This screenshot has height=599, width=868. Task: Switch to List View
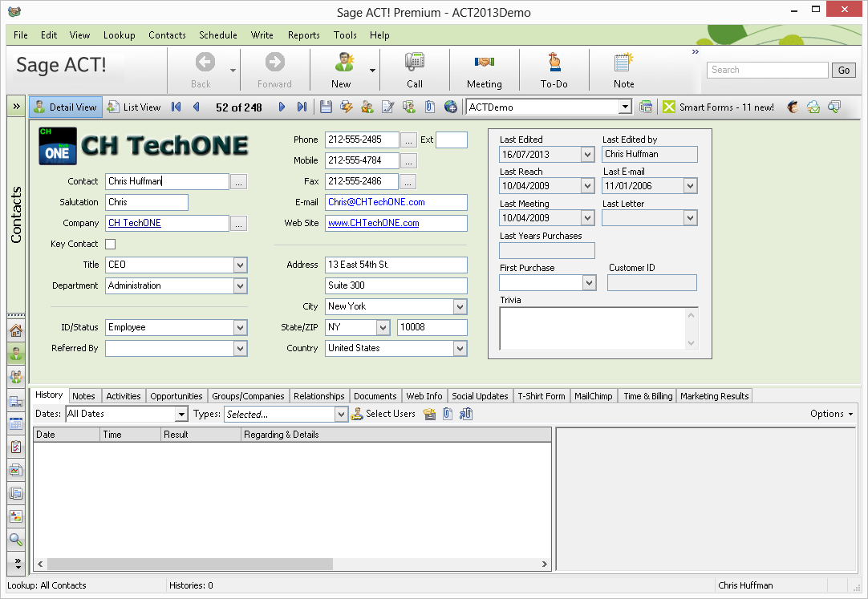(x=134, y=107)
